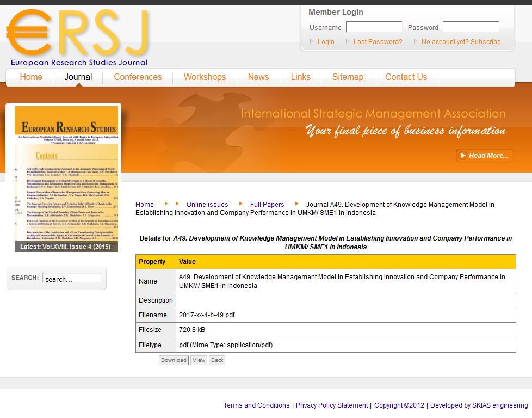The image size is (532, 418).
Task: Open the Sitemap page
Action: pos(348,77)
